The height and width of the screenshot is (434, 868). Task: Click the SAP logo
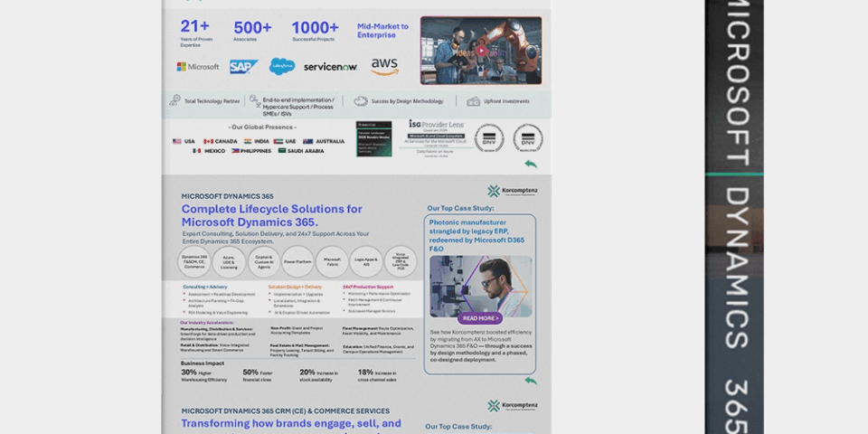tap(243, 67)
